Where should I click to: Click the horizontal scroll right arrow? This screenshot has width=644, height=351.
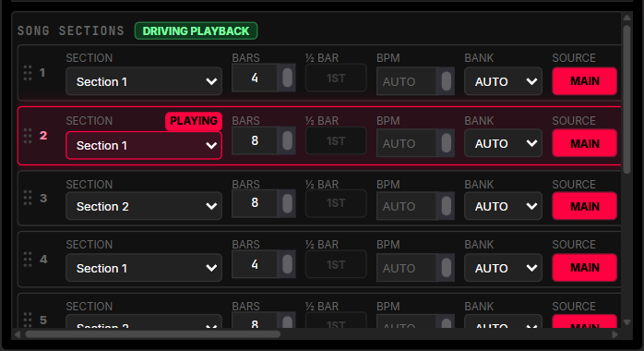(614, 334)
